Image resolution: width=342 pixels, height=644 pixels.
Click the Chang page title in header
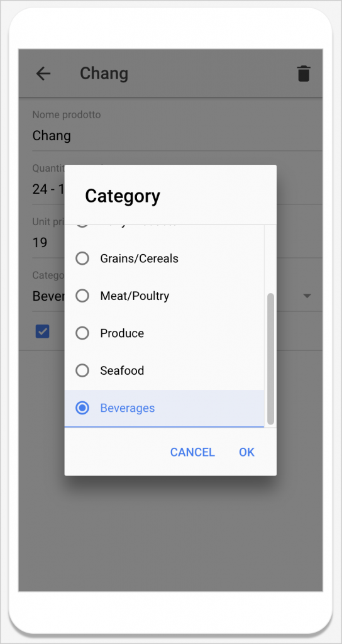(x=104, y=74)
